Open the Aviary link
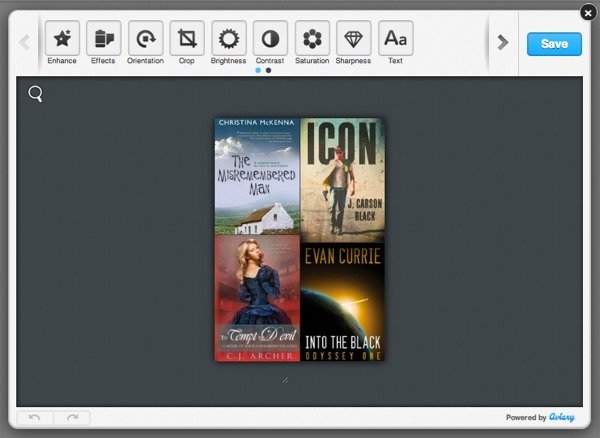This screenshot has height=438, width=600. click(562, 417)
